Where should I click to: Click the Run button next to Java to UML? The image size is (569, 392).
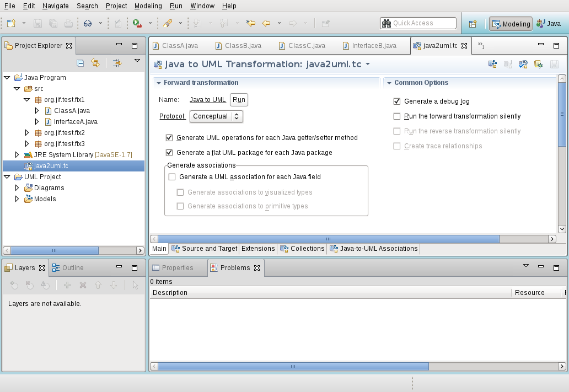[239, 100]
